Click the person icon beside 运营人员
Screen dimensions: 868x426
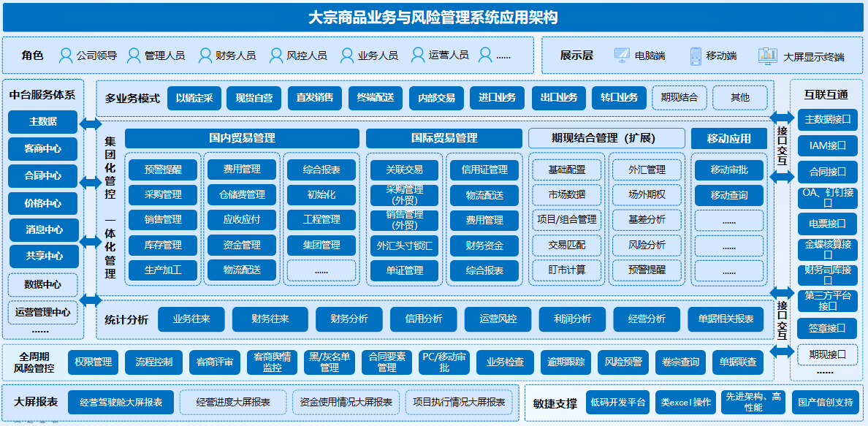418,55
